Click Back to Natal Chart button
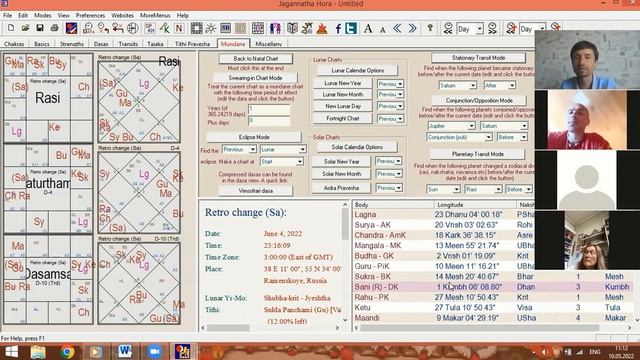 pos(256,59)
